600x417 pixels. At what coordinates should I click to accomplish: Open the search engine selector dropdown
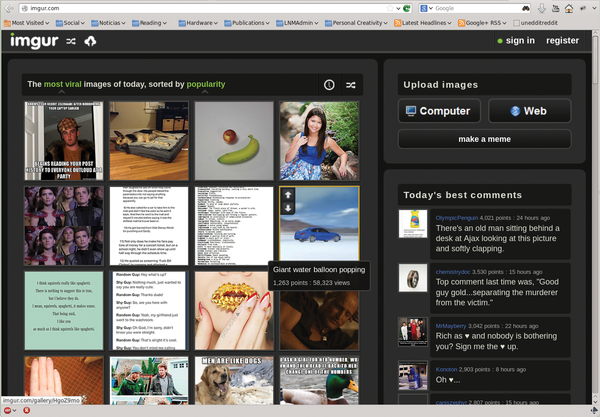(426, 8)
